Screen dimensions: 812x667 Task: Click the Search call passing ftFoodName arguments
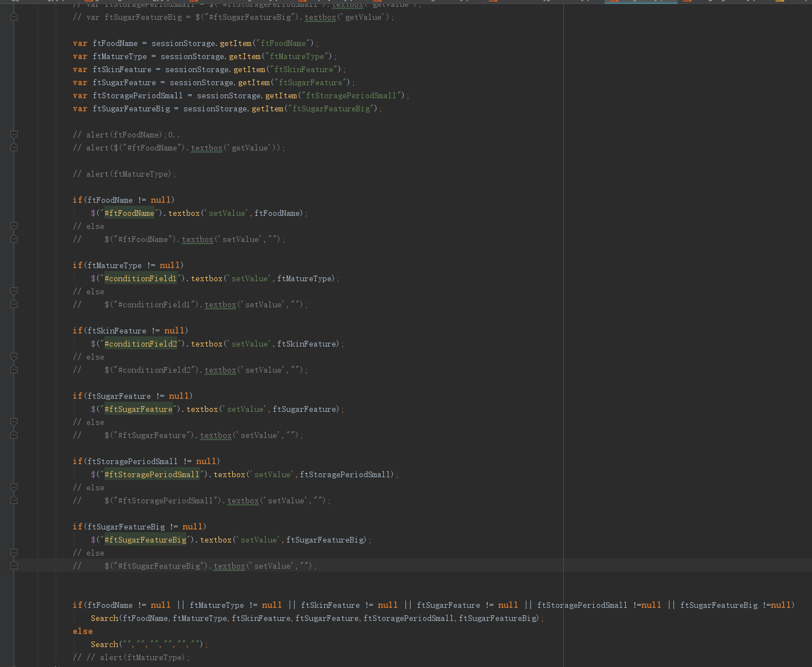(x=104, y=618)
